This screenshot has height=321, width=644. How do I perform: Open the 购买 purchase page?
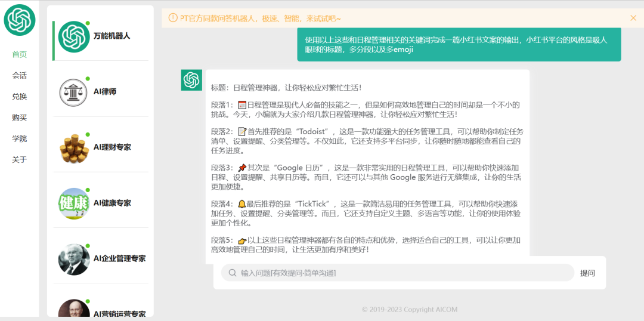click(x=19, y=118)
